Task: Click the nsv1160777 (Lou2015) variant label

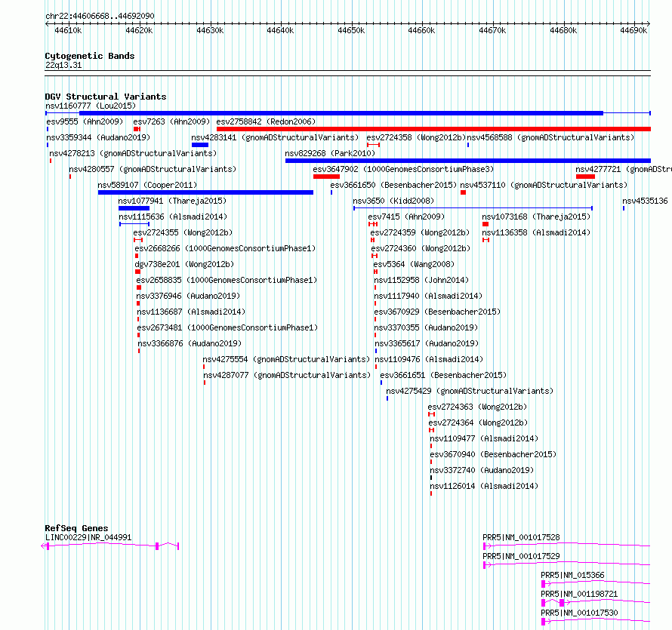Action: 91,106
